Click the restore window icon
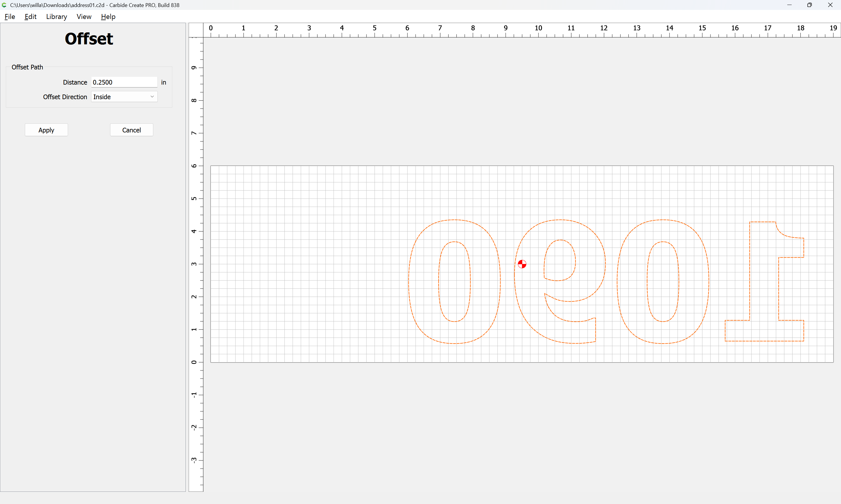This screenshot has height=504, width=841. (x=809, y=5)
